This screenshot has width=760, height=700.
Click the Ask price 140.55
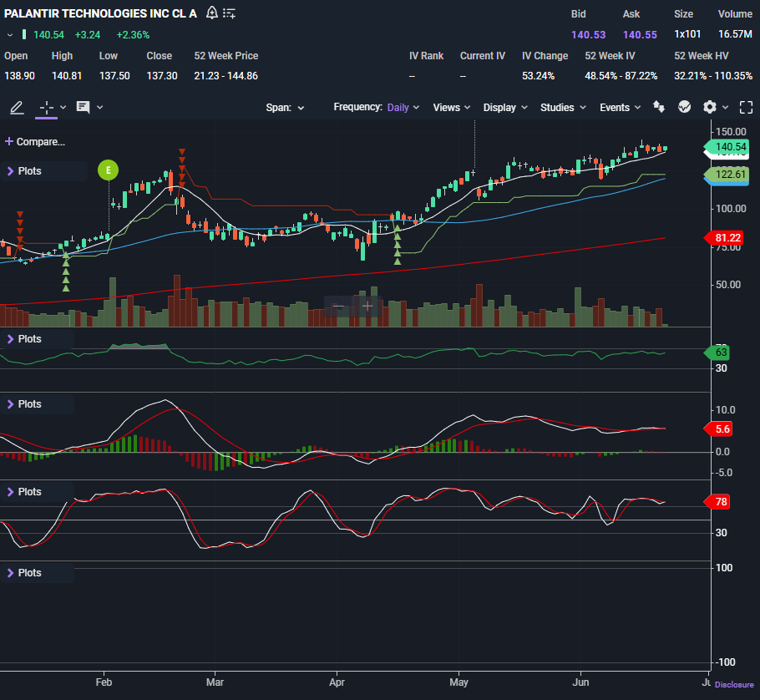click(640, 35)
